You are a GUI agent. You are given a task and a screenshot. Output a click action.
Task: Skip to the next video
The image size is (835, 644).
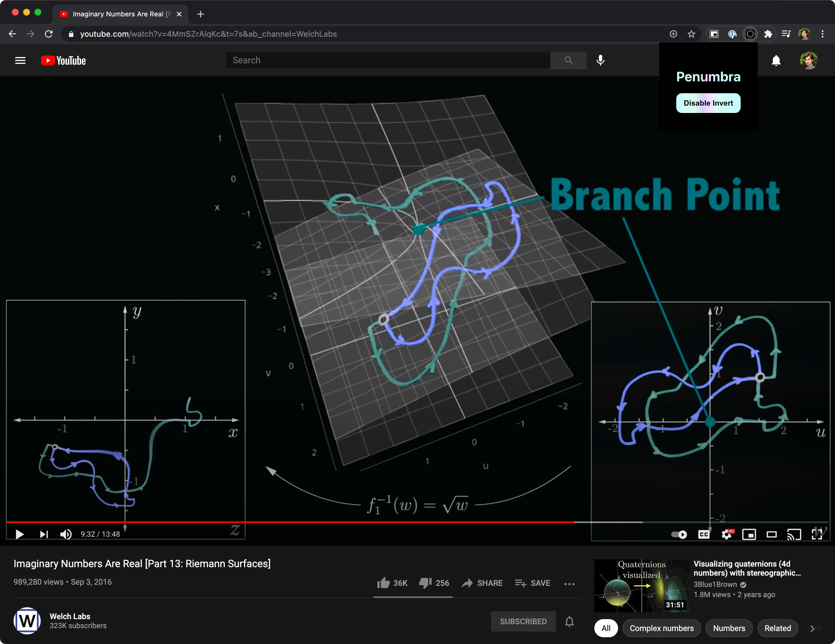(x=44, y=534)
